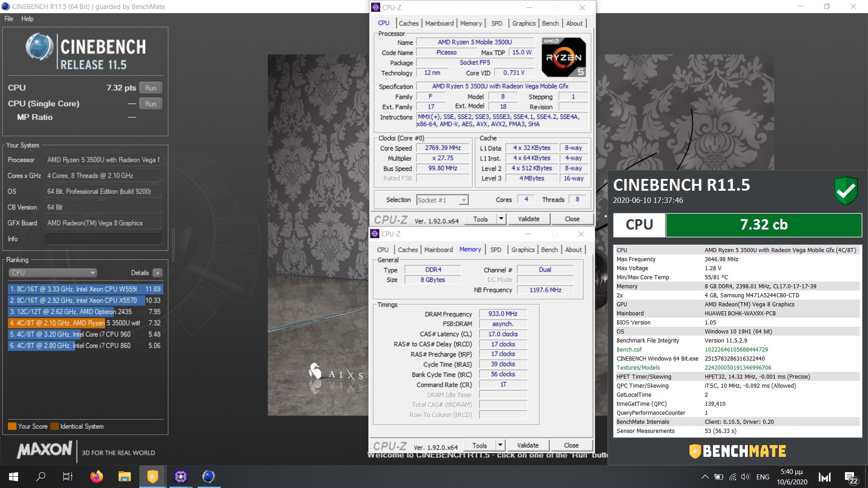Image resolution: width=868 pixels, height=488 pixels.
Task: Switch to About tab in lower CPU-Z
Action: (x=574, y=250)
